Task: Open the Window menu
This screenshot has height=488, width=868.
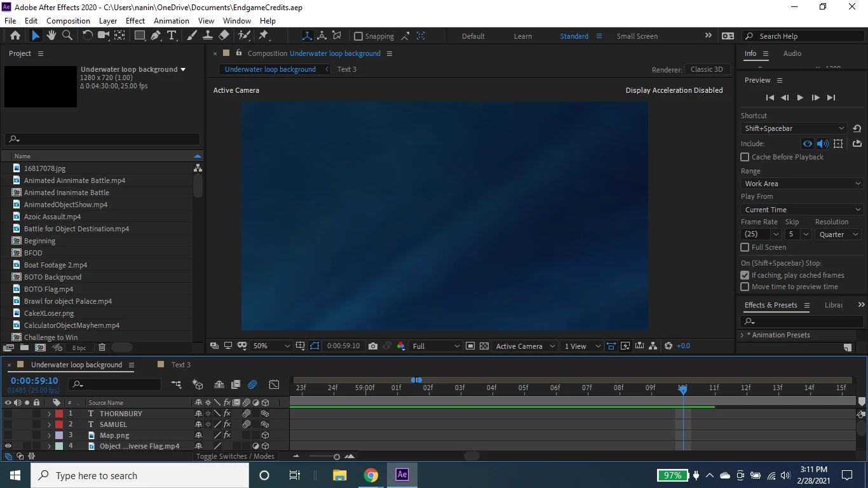Action: pos(237,20)
